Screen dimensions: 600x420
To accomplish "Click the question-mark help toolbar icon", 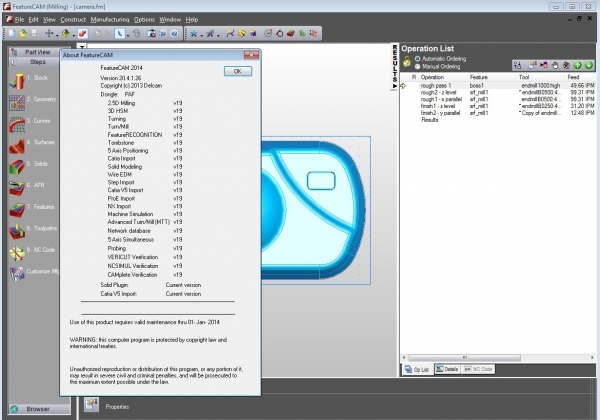I will 174,34.
